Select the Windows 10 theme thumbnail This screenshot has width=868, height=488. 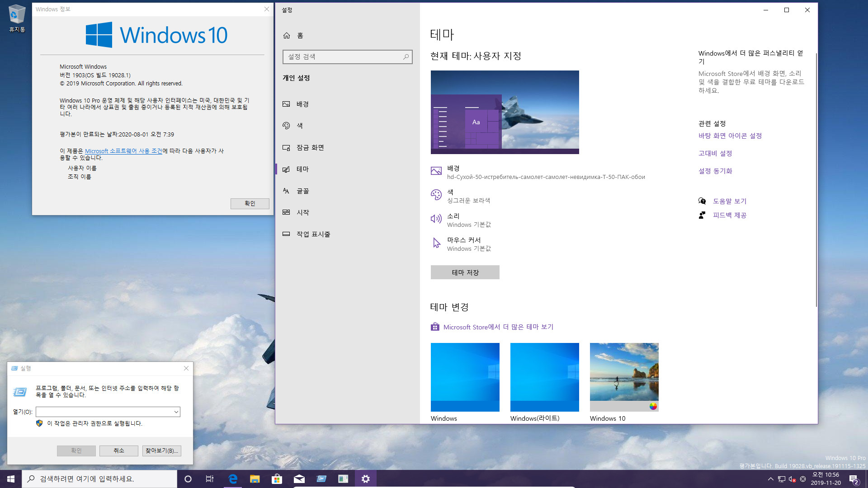[624, 377]
